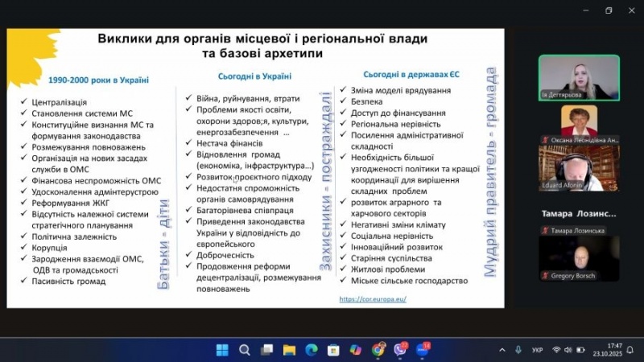
Task: Select Gregory Borsch's video tile
Action: [x=579, y=258]
